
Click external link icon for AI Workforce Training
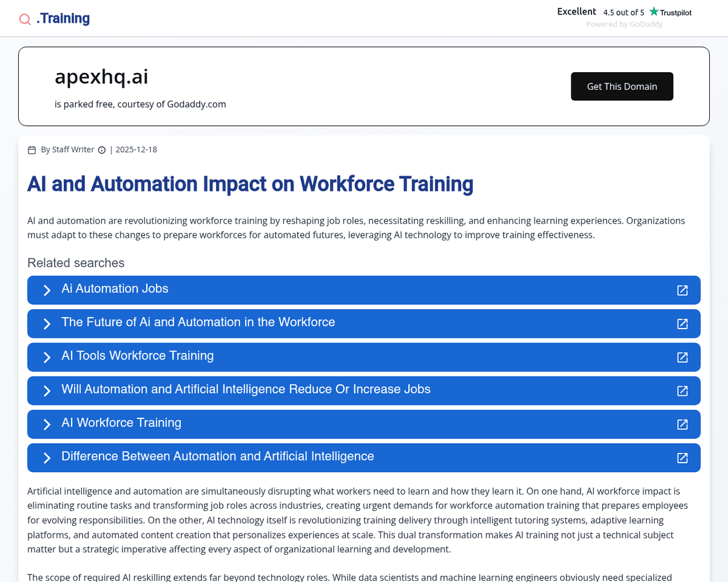(x=682, y=424)
